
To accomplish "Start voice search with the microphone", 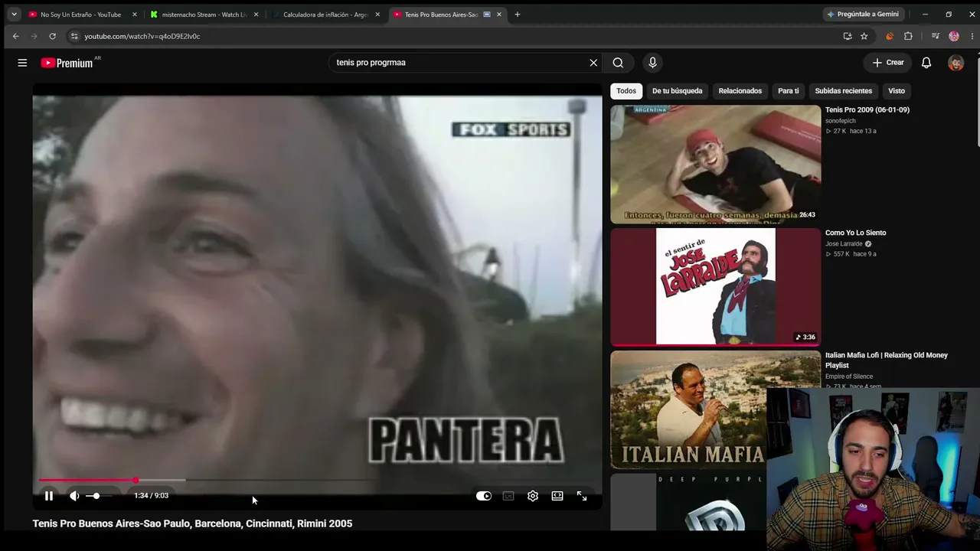I will [x=652, y=63].
